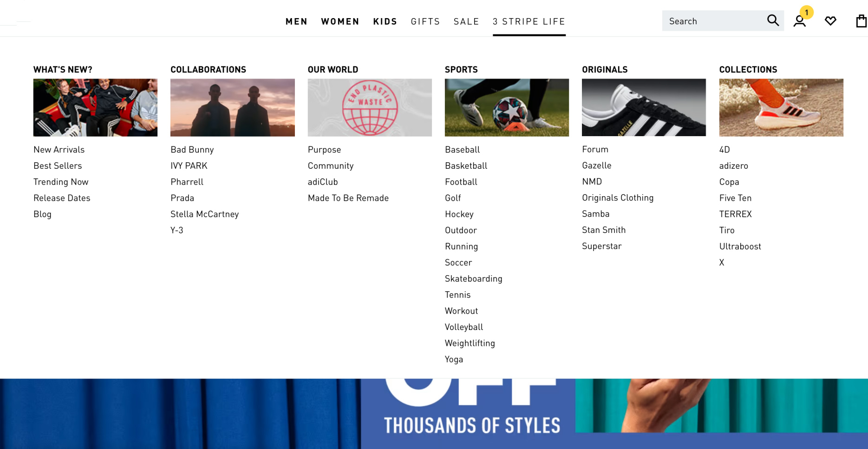Screen dimensions: 868x449
Task: Click the Collaborations silhouette image
Action: point(232,107)
